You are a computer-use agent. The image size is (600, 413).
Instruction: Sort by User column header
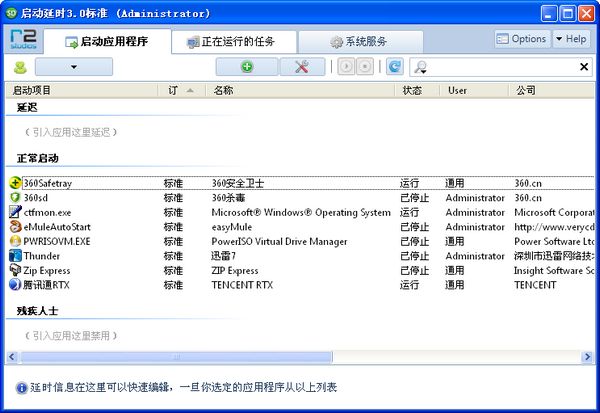[474, 90]
